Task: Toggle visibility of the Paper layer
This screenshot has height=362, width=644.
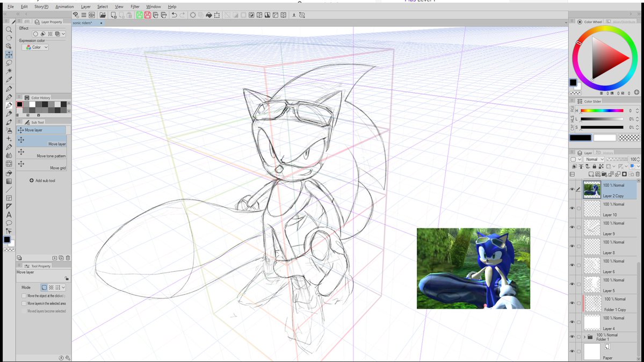Action: click(x=572, y=351)
